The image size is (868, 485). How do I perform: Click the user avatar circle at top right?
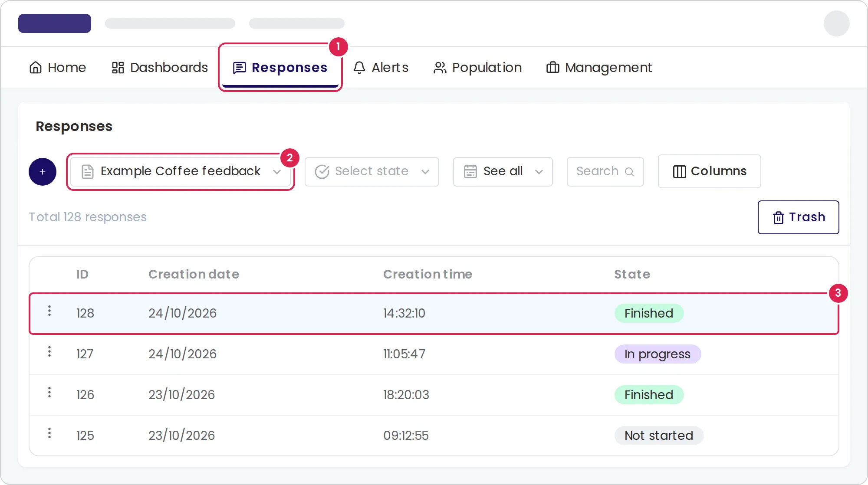tap(837, 23)
